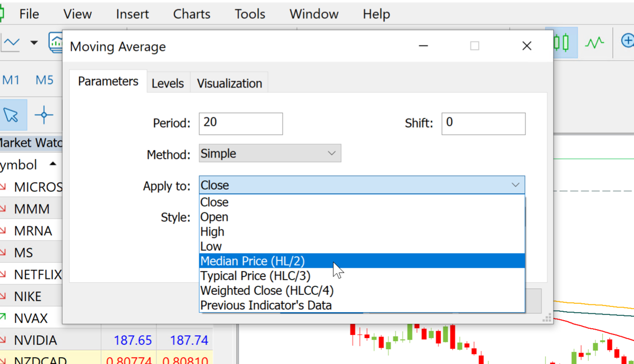Select Median Price (HL/2) option
This screenshot has width=634, height=364.
(x=362, y=261)
